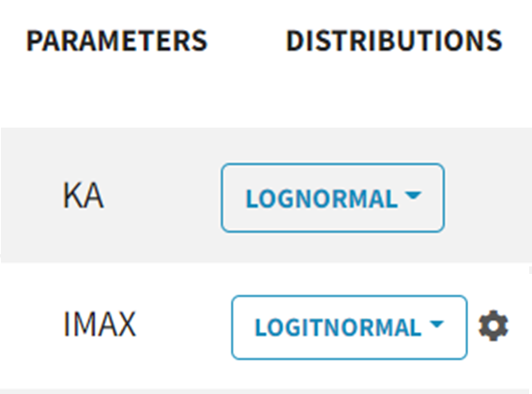Open the LOGITNORMAL distribution dropdown for IMAX
Image resolution: width=532 pixels, height=394 pixels.
point(349,327)
